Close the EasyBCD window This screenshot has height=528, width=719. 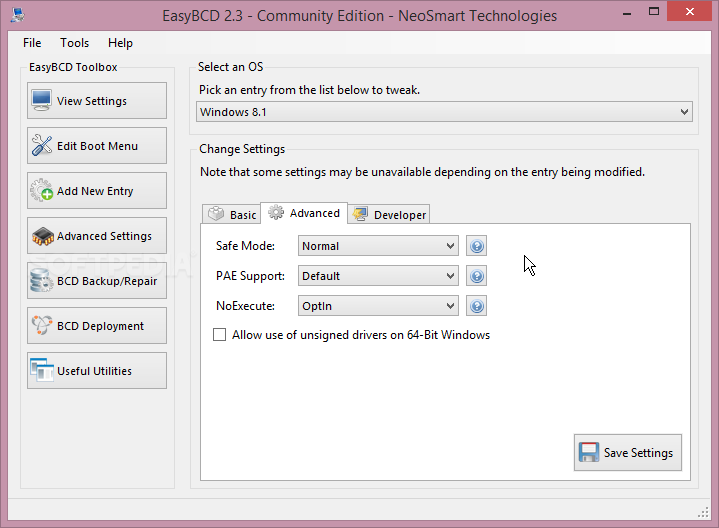pyautogui.click(x=689, y=12)
